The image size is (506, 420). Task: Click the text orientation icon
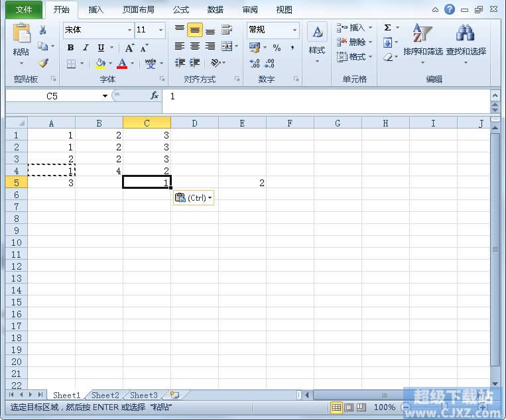click(216, 62)
